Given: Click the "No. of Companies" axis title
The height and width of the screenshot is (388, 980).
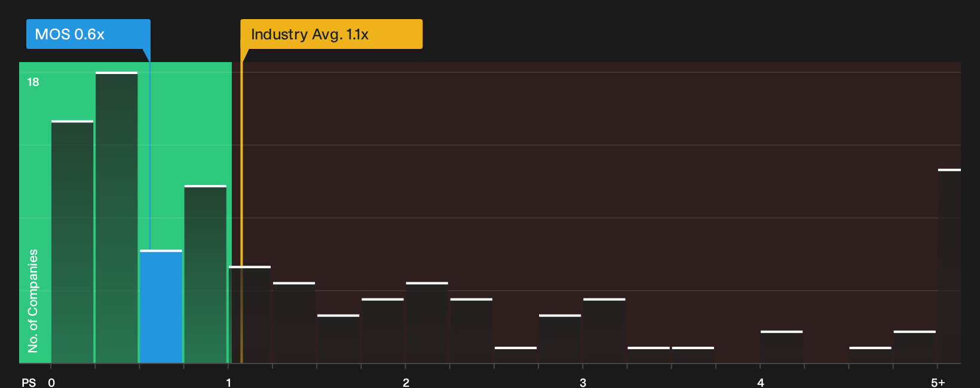Looking at the screenshot, I should coord(33,301).
